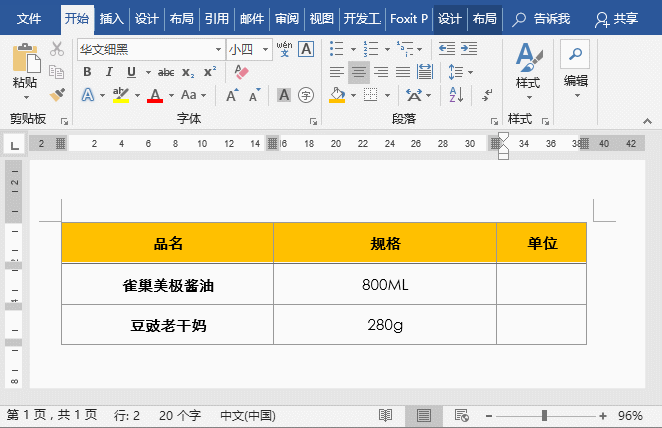Viewport: 662px width, 428px height.
Task: Open the font name 华文细黑 dropdown
Action: pyautogui.click(x=218, y=48)
